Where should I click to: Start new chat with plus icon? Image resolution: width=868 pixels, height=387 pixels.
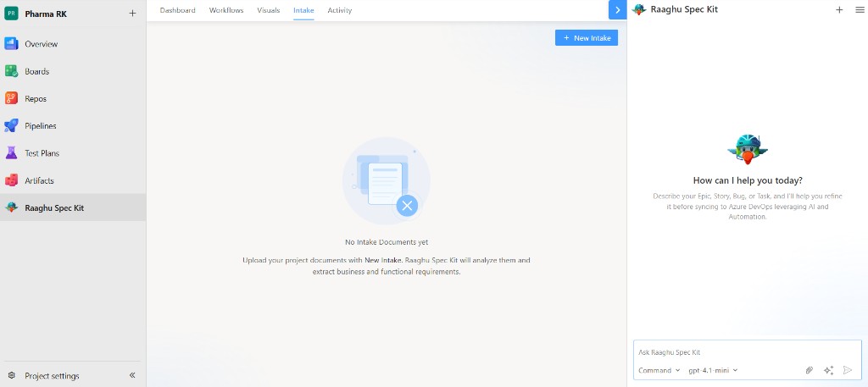839,9
